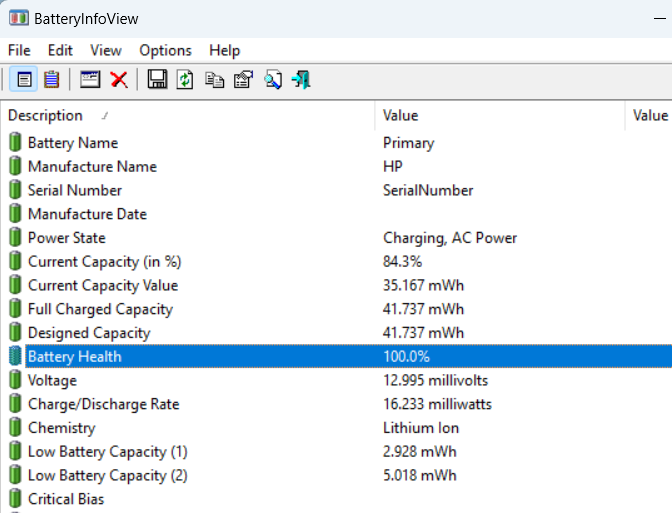Click the value '5.018 mWh'
Image resolution: width=672 pixels, height=513 pixels.
(420, 476)
